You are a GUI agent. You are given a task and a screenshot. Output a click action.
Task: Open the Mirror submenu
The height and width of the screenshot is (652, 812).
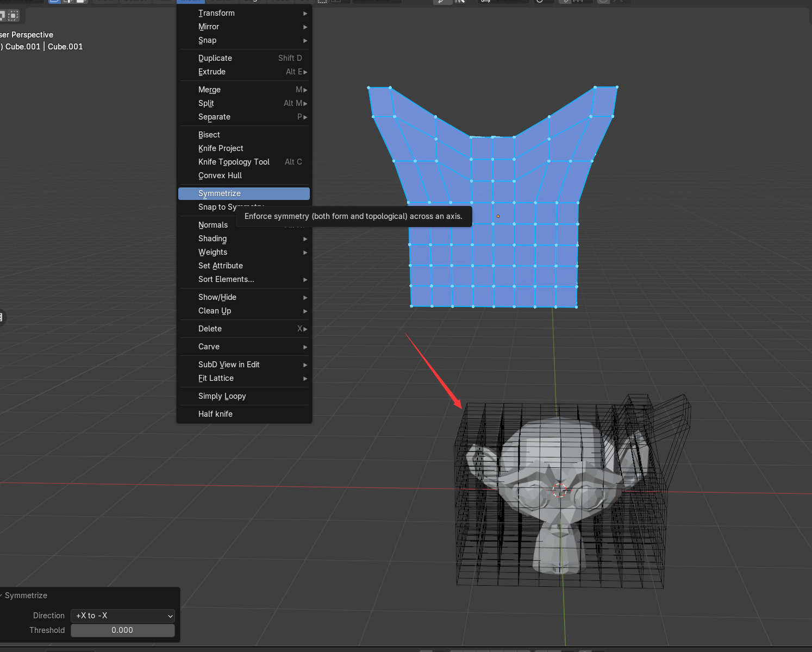pyautogui.click(x=244, y=27)
